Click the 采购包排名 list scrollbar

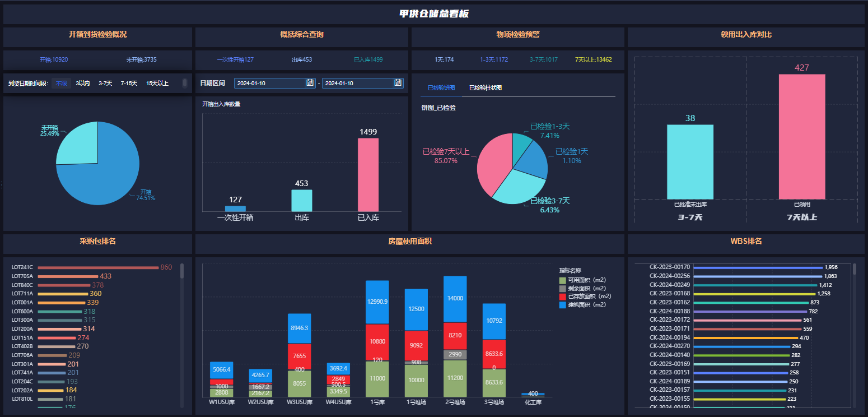tap(181, 272)
